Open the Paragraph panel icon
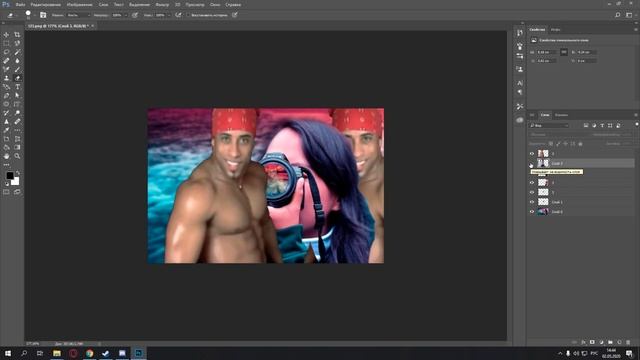Image resolution: width=640 pixels, height=360 pixels. pos(520,92)
